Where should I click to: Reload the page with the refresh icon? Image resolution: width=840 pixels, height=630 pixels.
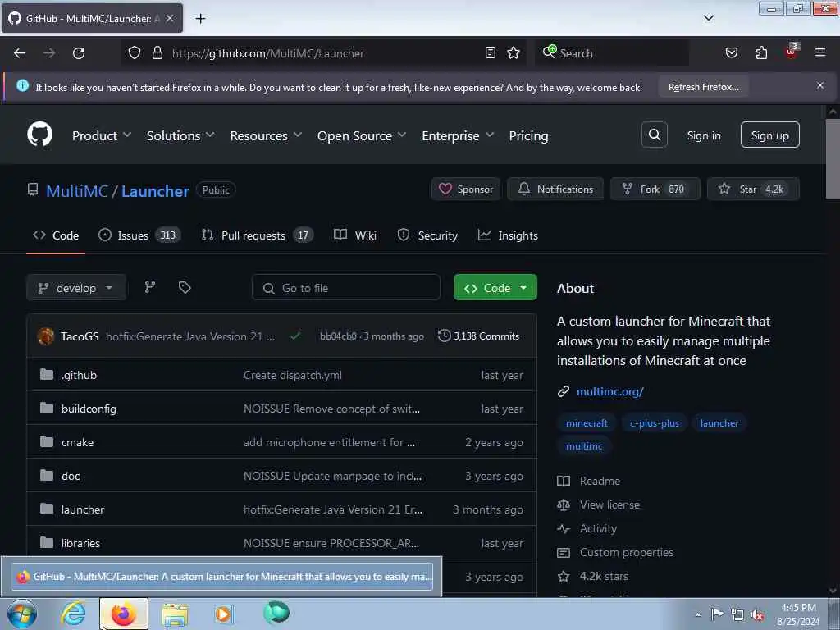coord(79,53)
